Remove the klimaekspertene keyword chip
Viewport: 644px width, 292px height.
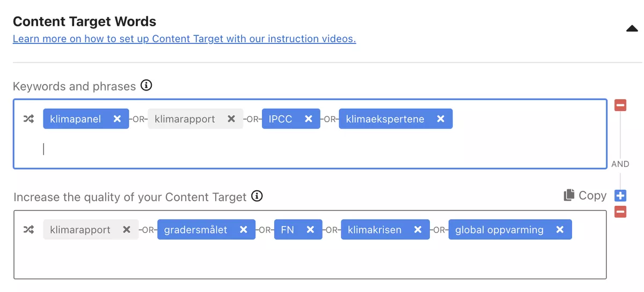pyautogui.click(x=441, y=119)
